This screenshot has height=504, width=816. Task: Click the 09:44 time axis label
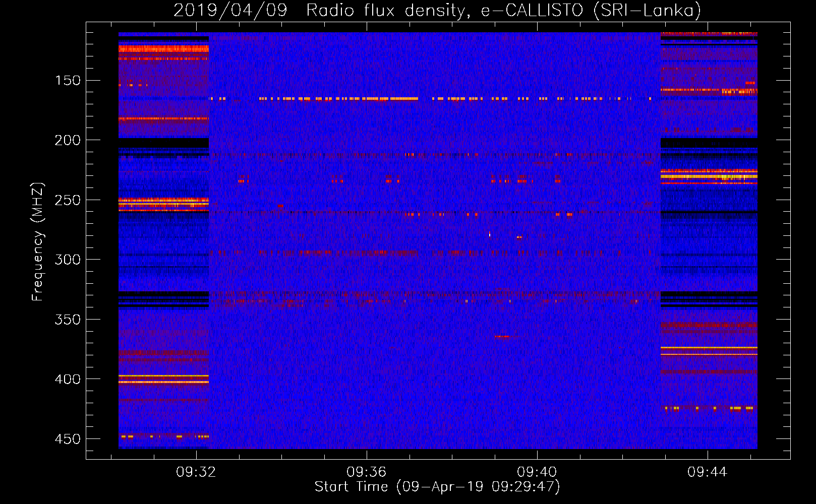[x=708, y=472]
